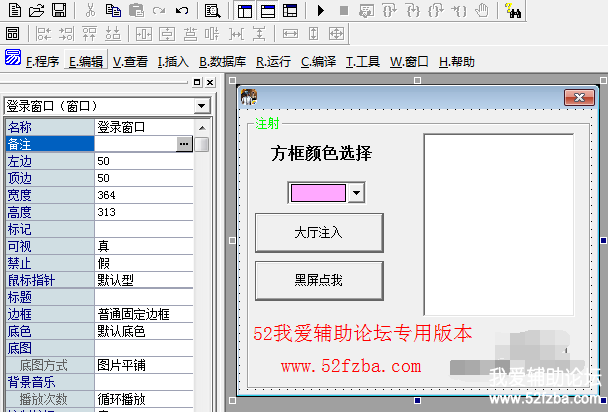Click the Stop square icon
This screenshot has height=412, width=608.
pos(344,10)
